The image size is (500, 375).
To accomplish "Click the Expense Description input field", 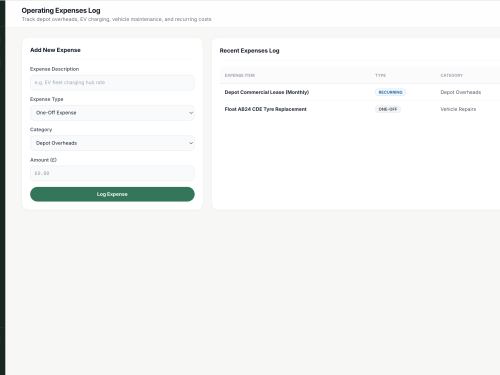I will point(112,82).
